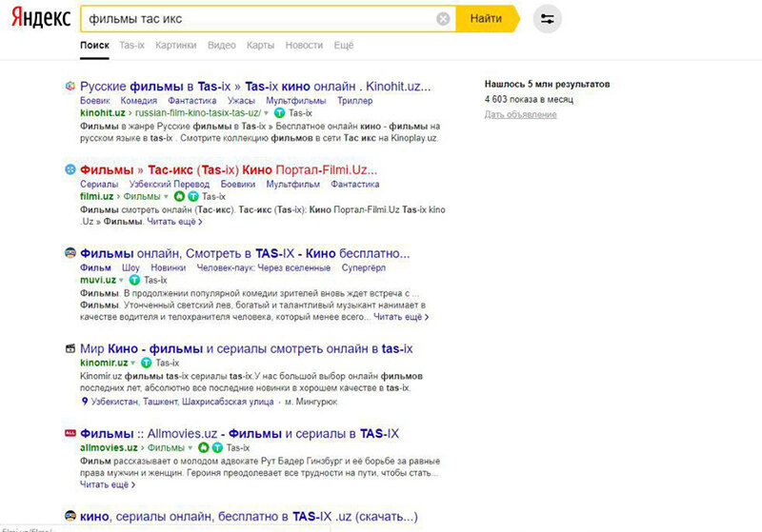Switch to the Картинки tab
The height and width of the screenshot is (532, 762).
(176, 45)
